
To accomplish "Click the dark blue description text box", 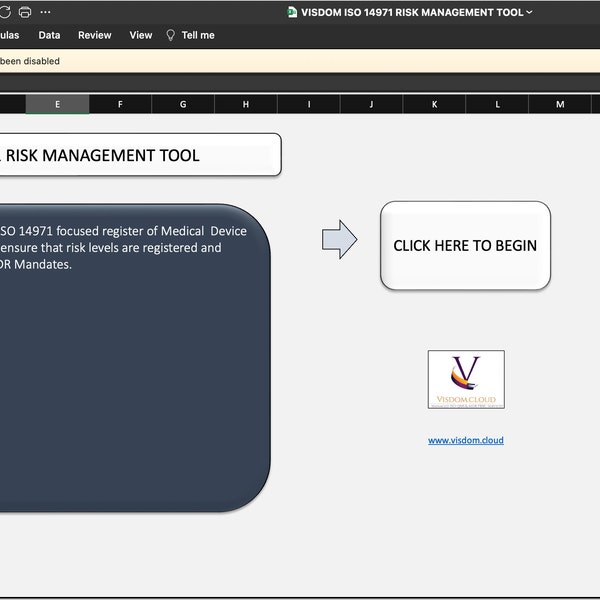I will point(135,358).
